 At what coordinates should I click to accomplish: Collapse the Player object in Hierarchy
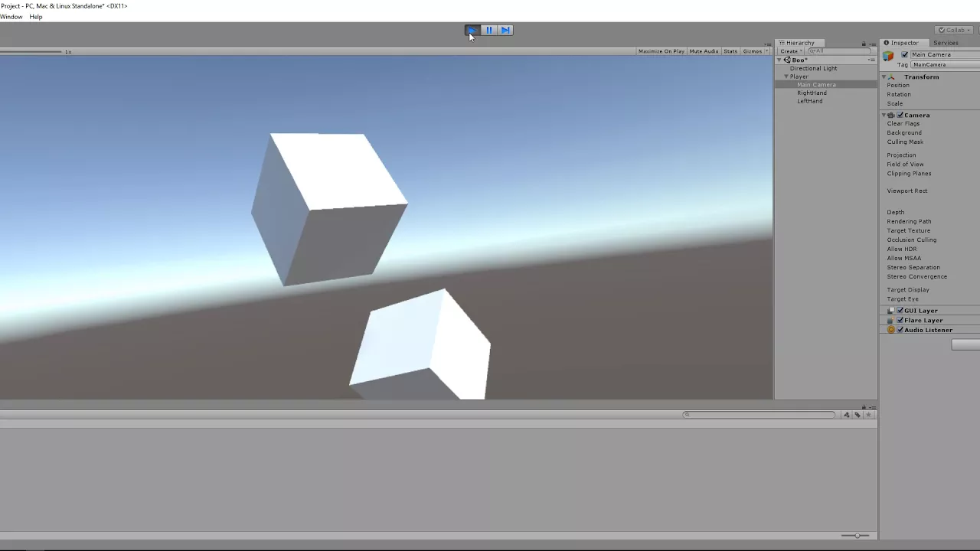786,77
